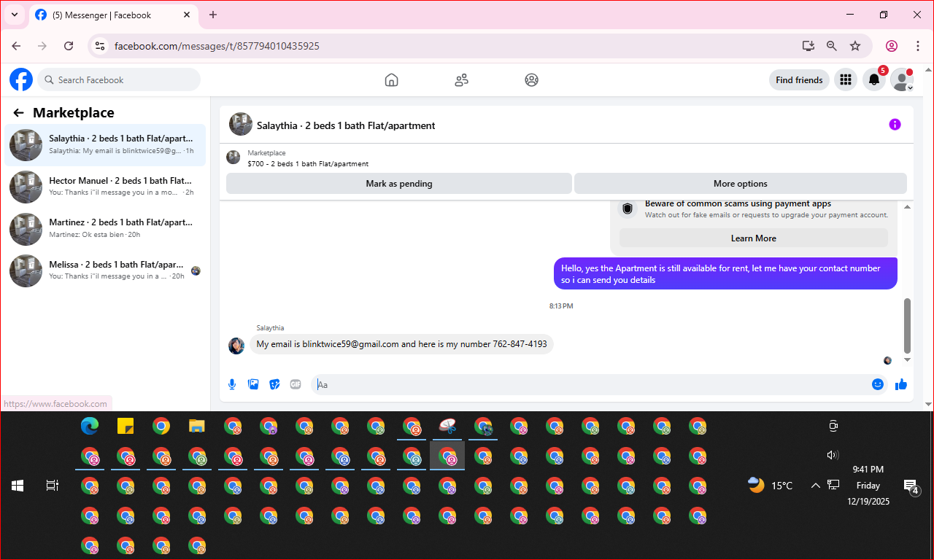Open Windows Start menu
This screenshot has width=934, height=560.
[x=18, y=486]
